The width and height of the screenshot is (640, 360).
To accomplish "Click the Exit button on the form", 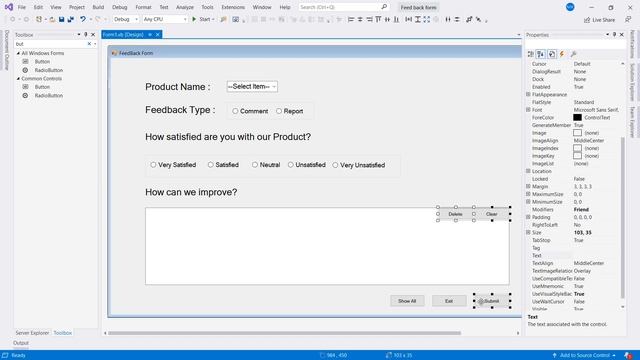I will [x=449, y=301].
